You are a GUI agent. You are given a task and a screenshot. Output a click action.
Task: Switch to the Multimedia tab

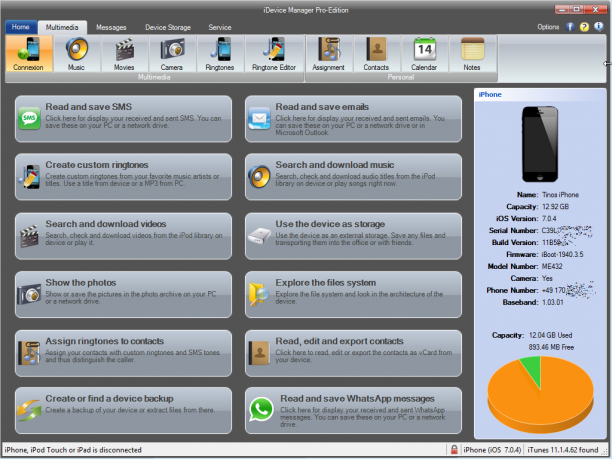pos(62,27)
